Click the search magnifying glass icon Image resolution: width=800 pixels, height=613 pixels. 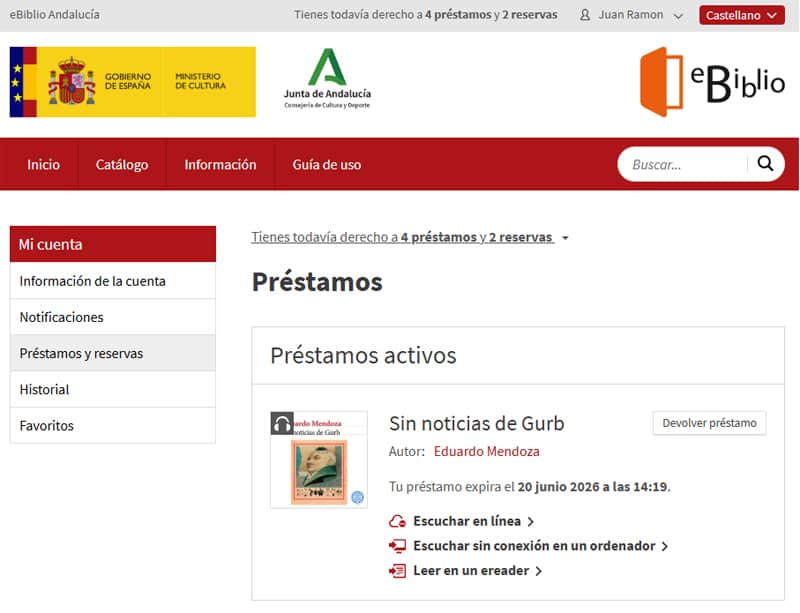point(765,164)
